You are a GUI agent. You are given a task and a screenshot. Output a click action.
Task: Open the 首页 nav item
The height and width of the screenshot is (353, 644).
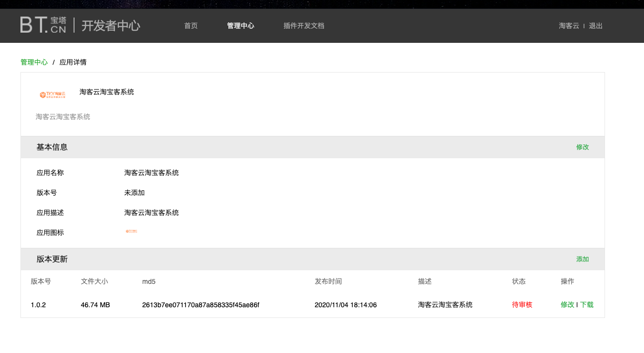point(191,26)
